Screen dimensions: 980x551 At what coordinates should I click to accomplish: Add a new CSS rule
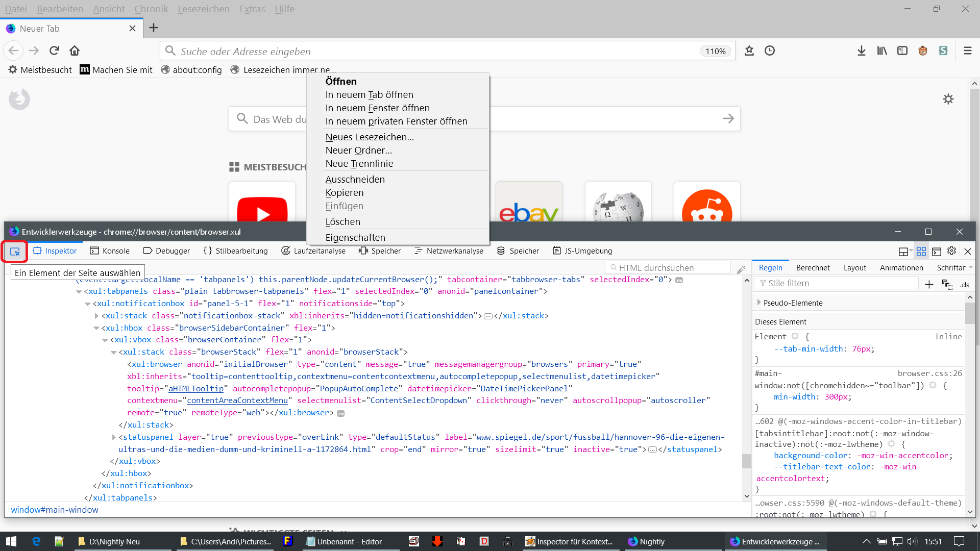pyautogui.click(x=929, y=284)
